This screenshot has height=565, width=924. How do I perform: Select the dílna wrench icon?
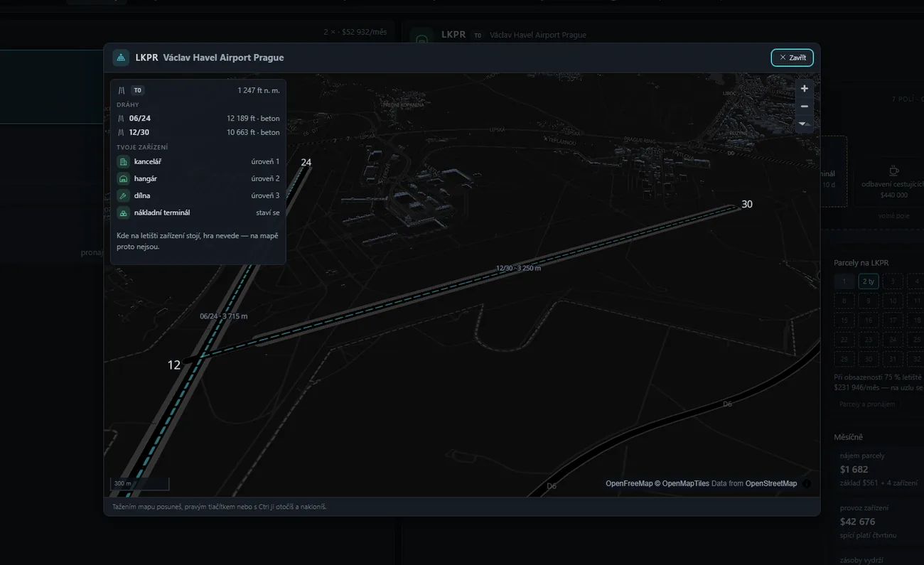(123, 195)
